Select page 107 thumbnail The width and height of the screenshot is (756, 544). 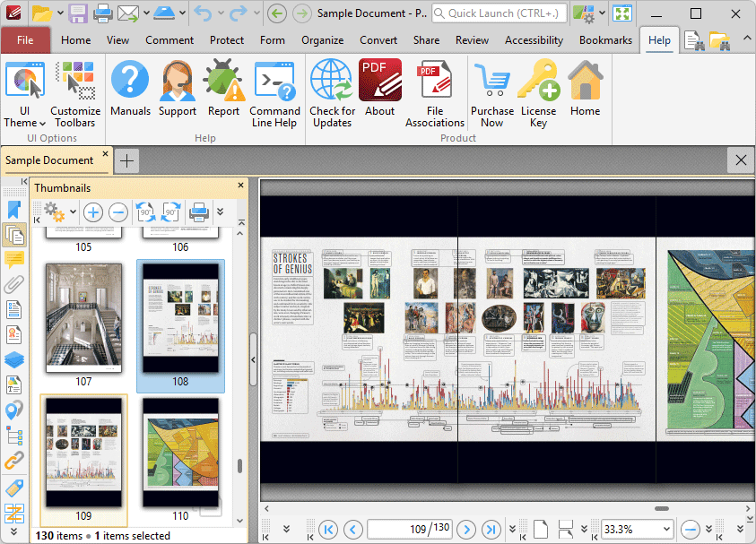tap(83, 319)
